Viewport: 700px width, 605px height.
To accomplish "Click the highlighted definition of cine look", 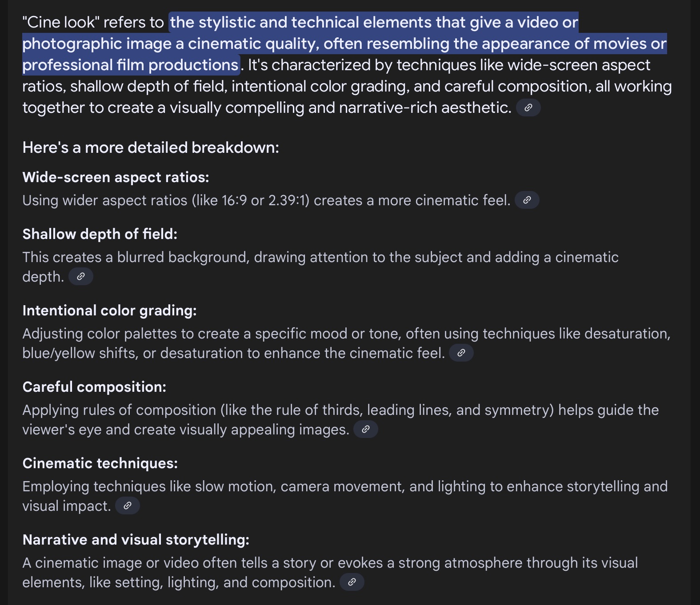I will coord(344,44).
